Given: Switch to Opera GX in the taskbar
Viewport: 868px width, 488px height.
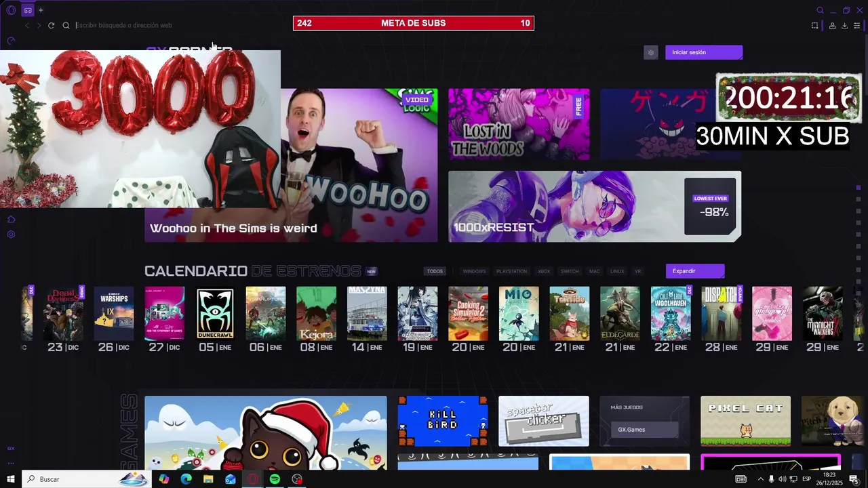Looking at the screenshot, I should click(x=252, y=479).
